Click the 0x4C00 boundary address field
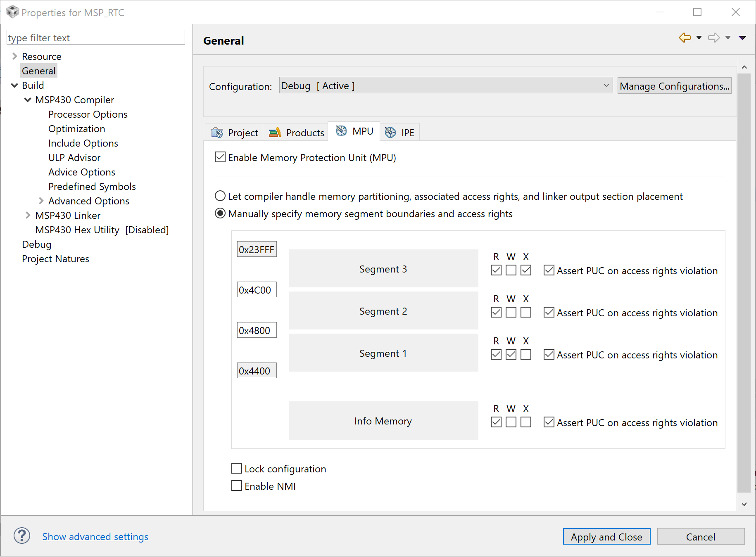756x557 pixels. coord(257,290)
